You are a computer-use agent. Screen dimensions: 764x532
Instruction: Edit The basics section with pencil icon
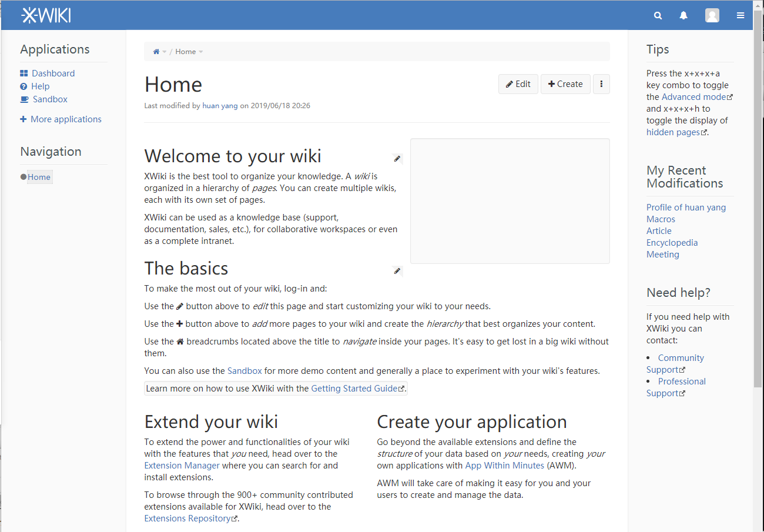397,270
